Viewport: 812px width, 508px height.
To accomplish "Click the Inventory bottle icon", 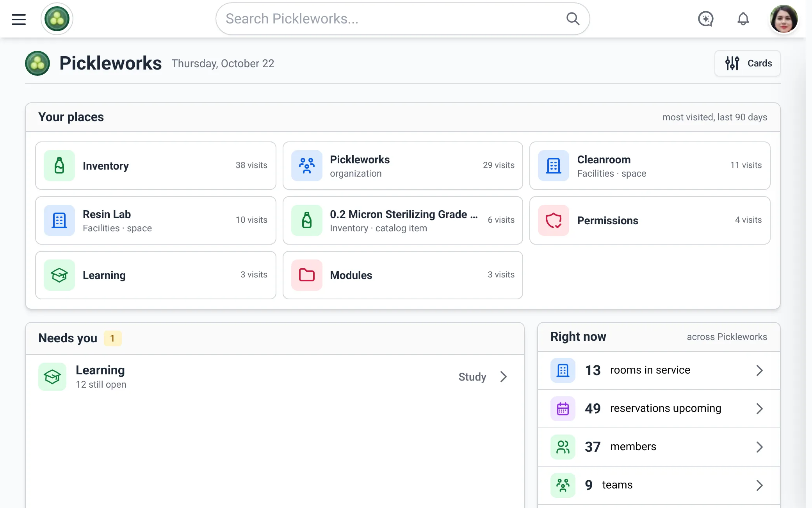I will 59,166.
